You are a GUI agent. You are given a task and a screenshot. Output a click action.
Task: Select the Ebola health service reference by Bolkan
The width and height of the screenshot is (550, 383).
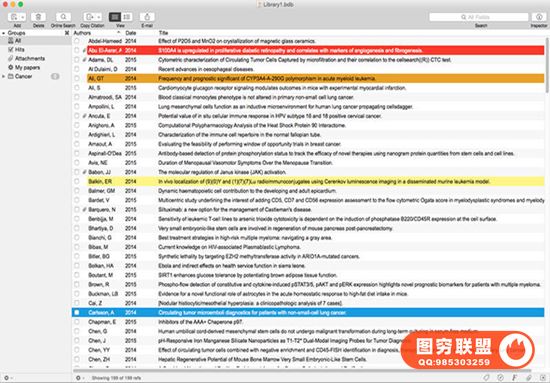[x=308, y=266]
